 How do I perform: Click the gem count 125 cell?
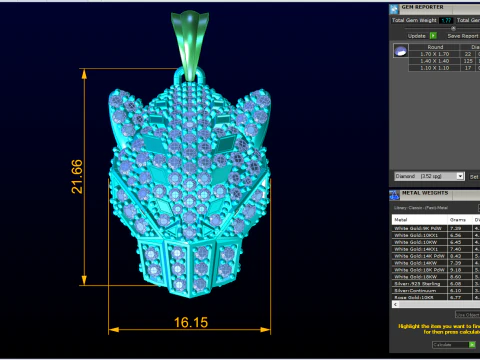coord(468,61)
